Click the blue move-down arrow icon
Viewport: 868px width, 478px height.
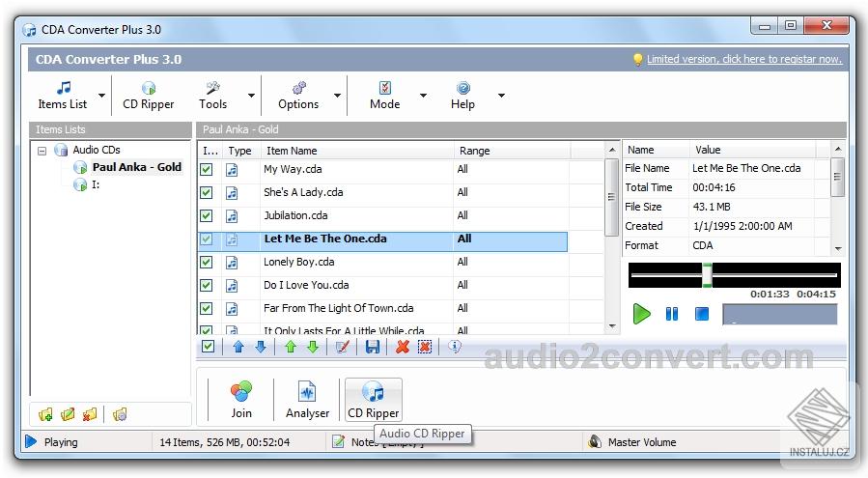click(261, 347)
